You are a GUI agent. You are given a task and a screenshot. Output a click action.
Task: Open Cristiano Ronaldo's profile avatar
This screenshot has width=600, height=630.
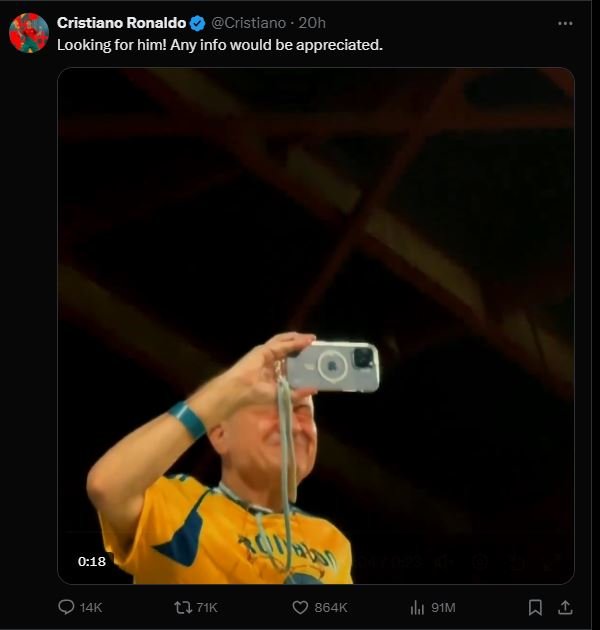[28, 33]
